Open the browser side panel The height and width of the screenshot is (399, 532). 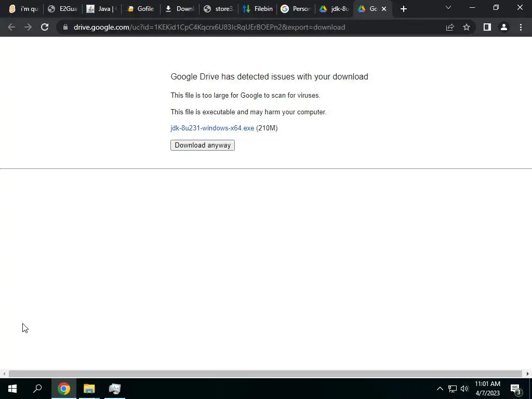pyautogui.click(x=487, y=27)
